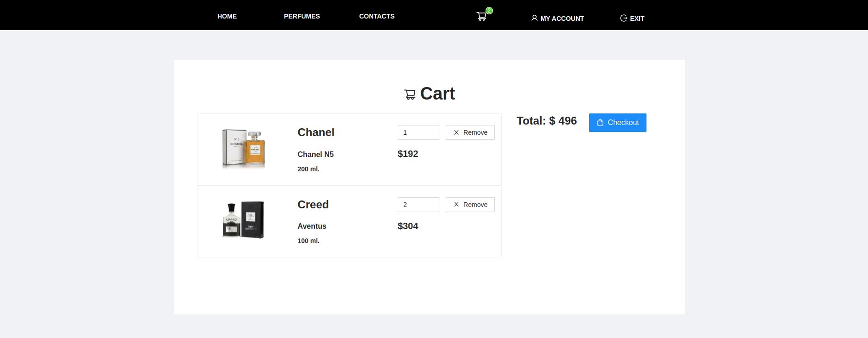Screen dimensions: 868x338
Task: Click the exit arrow icon in navbar
Action: pyautogui.click(x=623, y=18)
